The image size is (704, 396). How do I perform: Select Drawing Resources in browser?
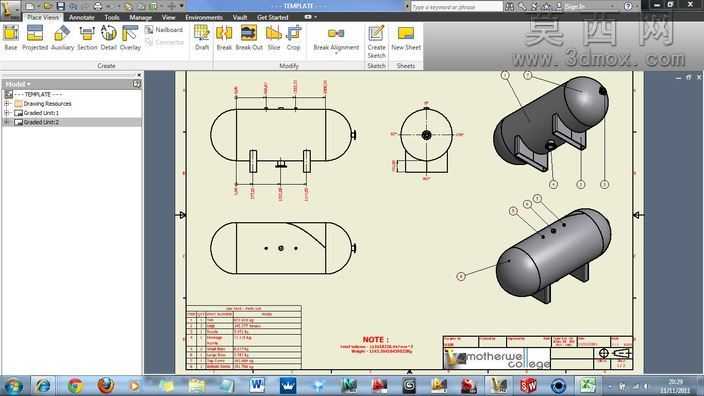pyautogui.click(x=48, y=103)
